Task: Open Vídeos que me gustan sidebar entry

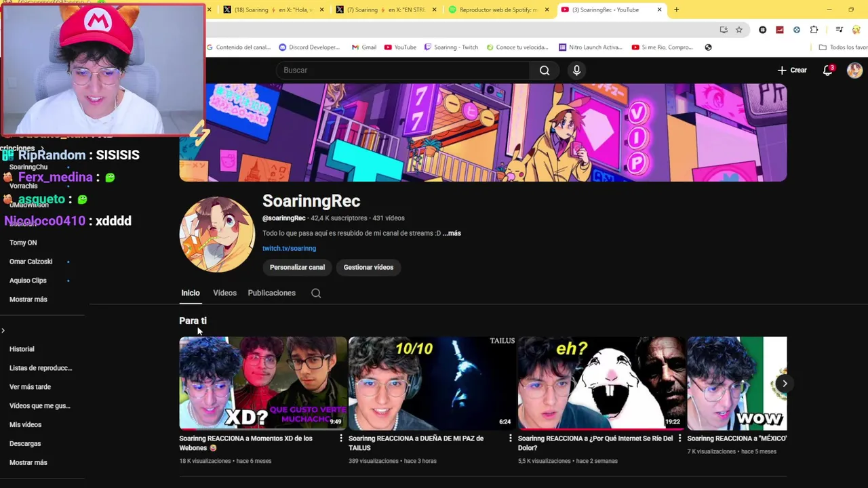Action: (40, 406)
